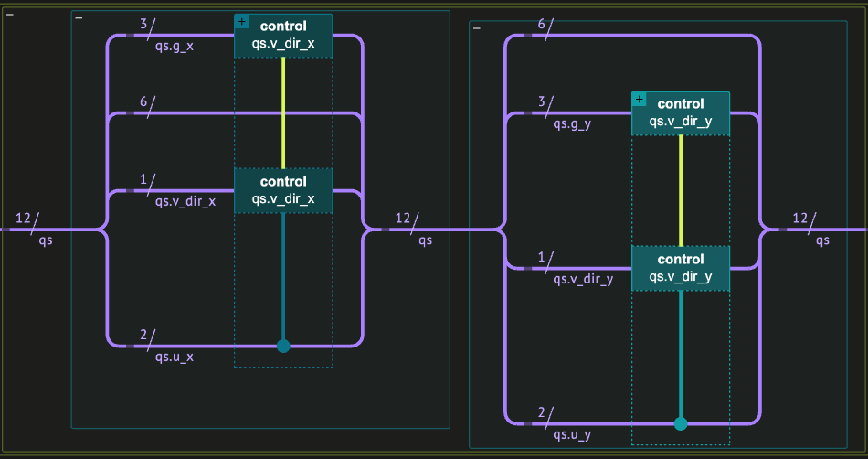Select the upper control qs.v_dir_y block
The width and height of the screenshot is (868, 459).
point(681,113)
